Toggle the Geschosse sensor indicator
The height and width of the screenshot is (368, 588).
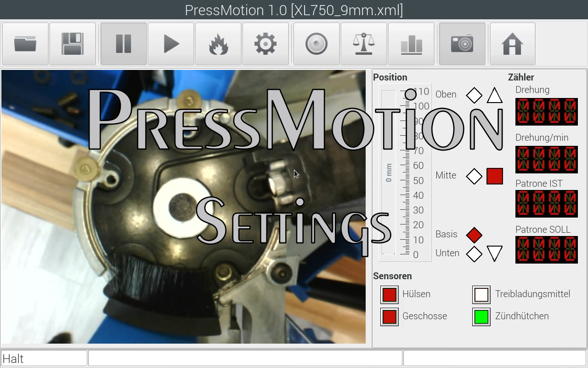pyautogui.click(x=390, y=316)
